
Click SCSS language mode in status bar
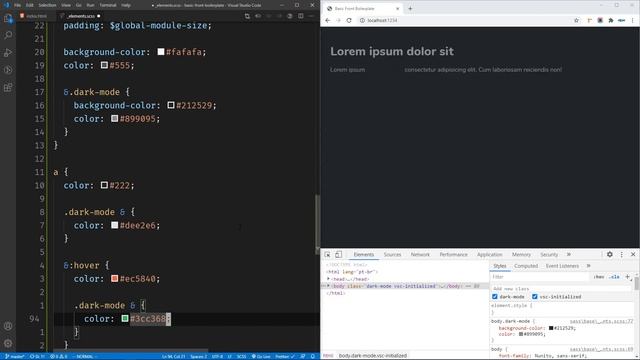coord(242,356)
